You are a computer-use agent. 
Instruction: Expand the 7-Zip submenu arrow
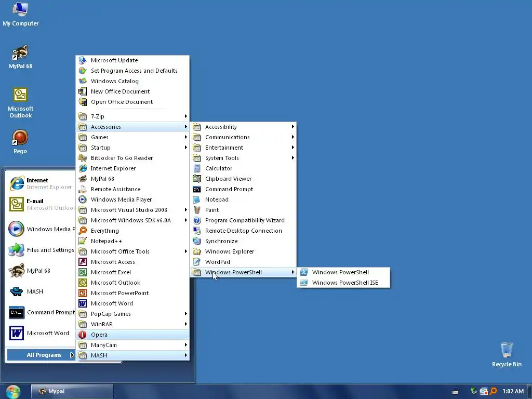tap(186, 116)
